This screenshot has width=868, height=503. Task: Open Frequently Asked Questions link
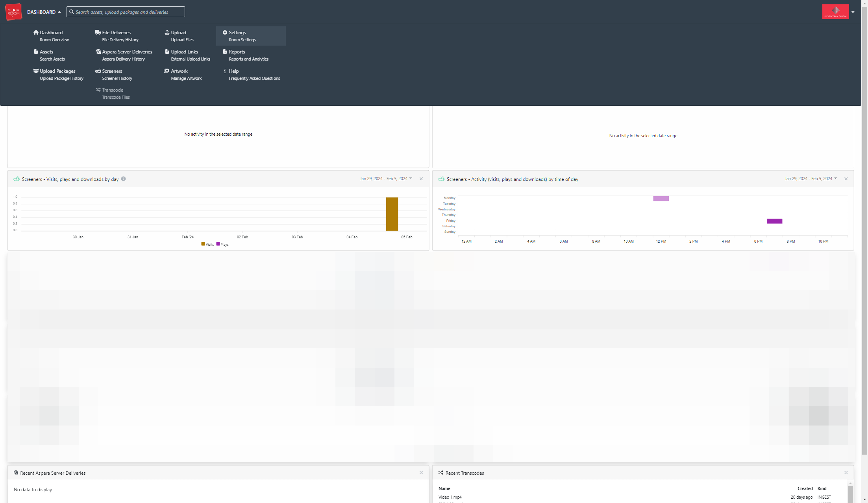click(x=254, y=78)
